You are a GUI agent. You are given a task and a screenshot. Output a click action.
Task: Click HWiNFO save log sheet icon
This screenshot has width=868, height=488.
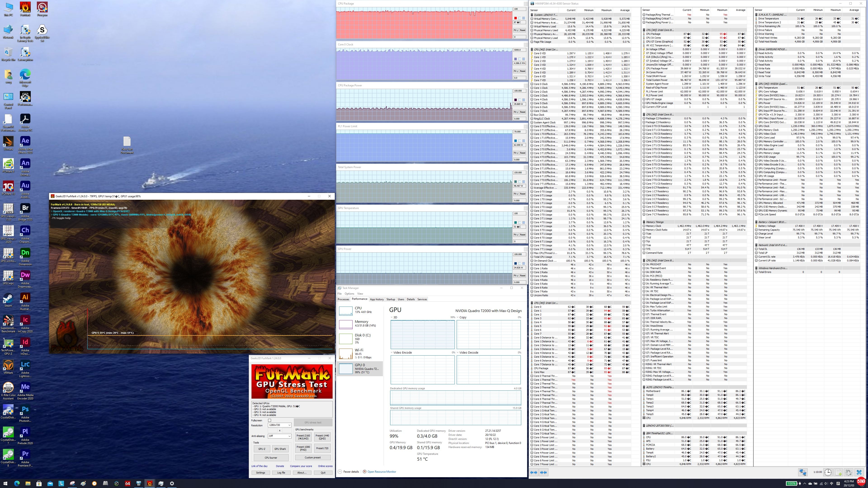[x=838, y=472]
